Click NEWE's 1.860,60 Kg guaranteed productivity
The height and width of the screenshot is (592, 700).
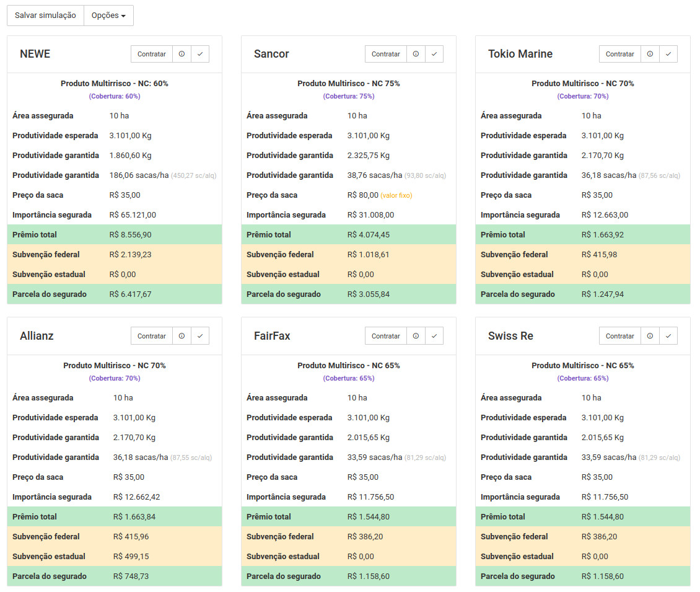pyautogui.click(x=130, y=156)
